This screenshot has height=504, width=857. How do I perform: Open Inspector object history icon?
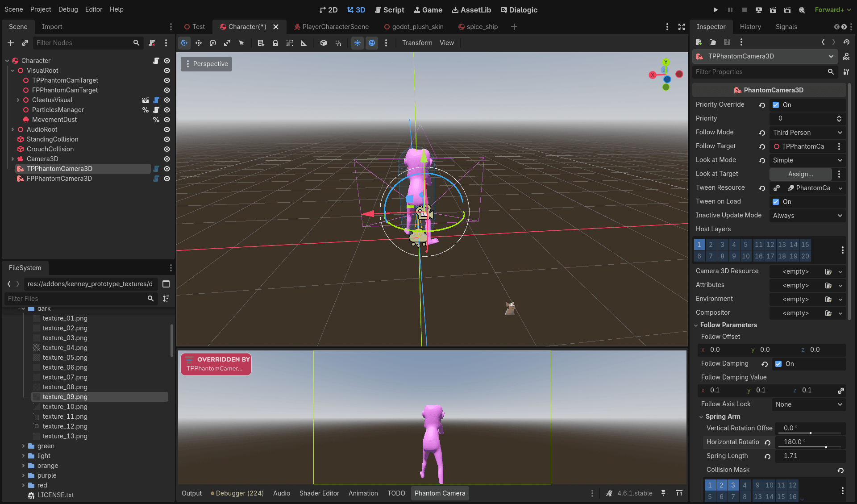pyautogui.click(x=846, y=42)
